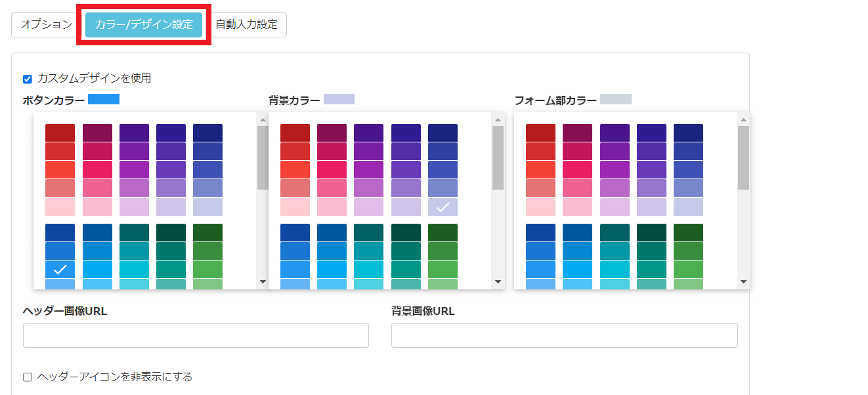Image resolution: width=868 pixels, height=395 pixels.
Task: Select cyan swatch in ボタンカラー palette
Action: 134,269
